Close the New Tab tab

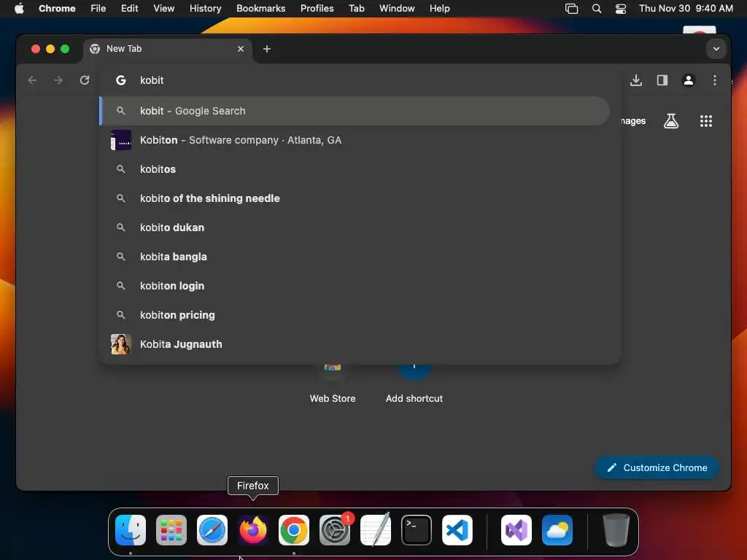pyautogui.click(x=241, y=49)
